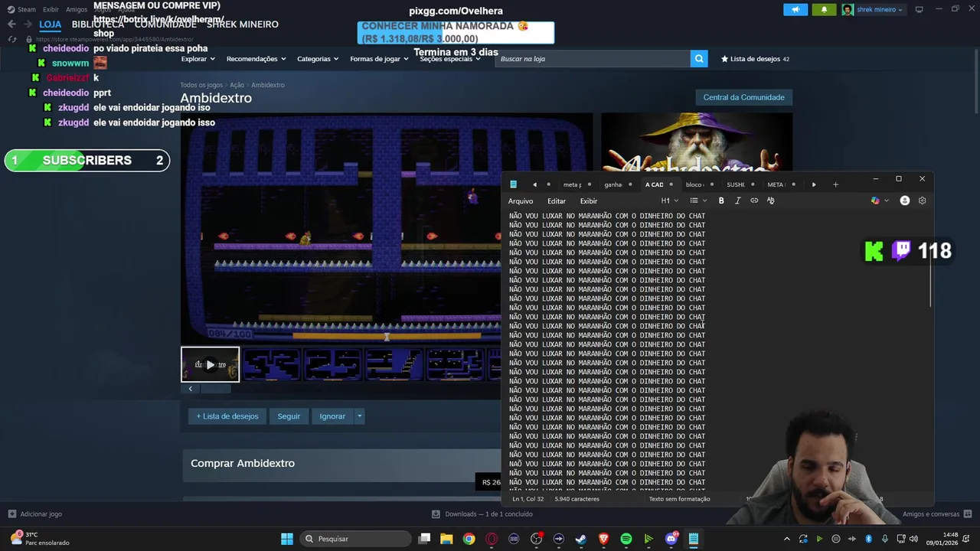Open Downloads status in Steam footer
Screen dimensions: 980x551
point(482,514)
